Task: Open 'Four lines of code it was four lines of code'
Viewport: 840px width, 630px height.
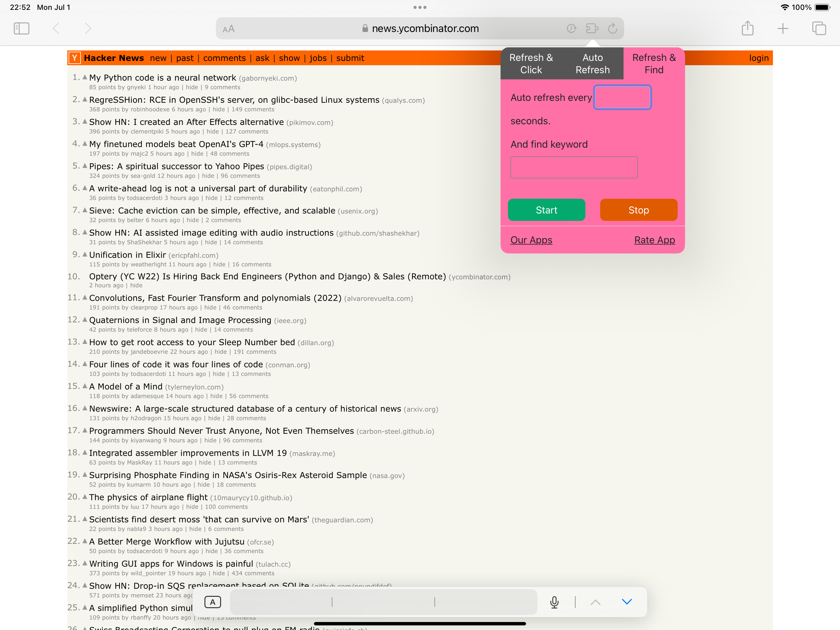Action: (176, 365)
